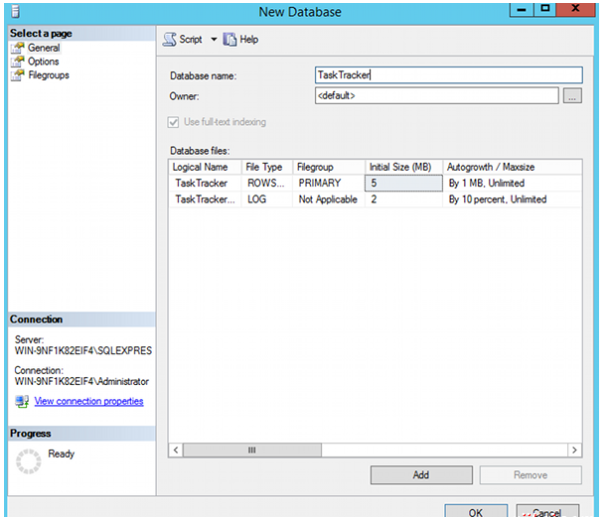Select the PRIMARY filegroup cell
604x522 pixels.
tap(329, 183)
